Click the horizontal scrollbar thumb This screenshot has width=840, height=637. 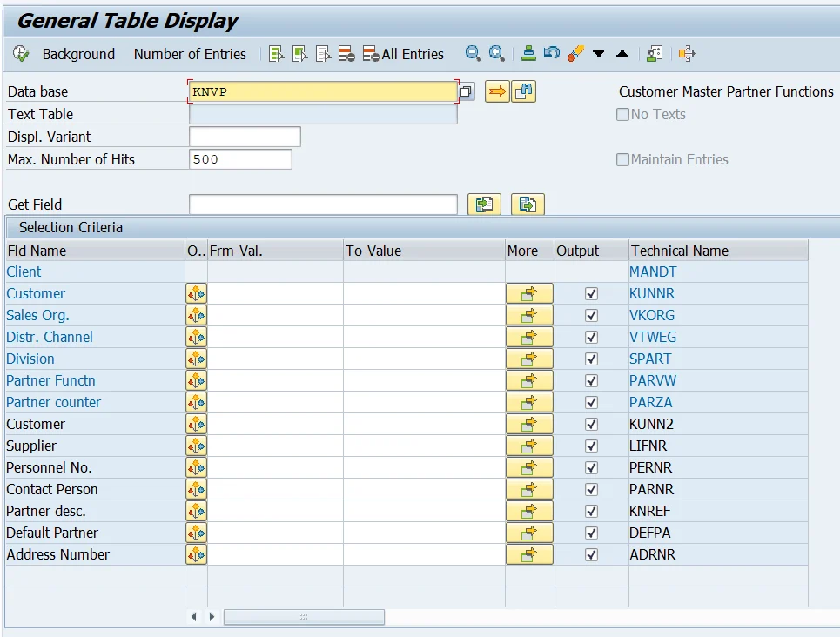[x=304, y=617]
